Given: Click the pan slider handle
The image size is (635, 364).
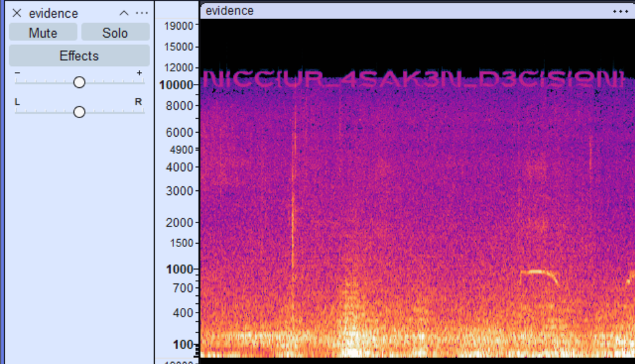Looking at the screenshot, I should pyautogui.click(x=79, y=112).
